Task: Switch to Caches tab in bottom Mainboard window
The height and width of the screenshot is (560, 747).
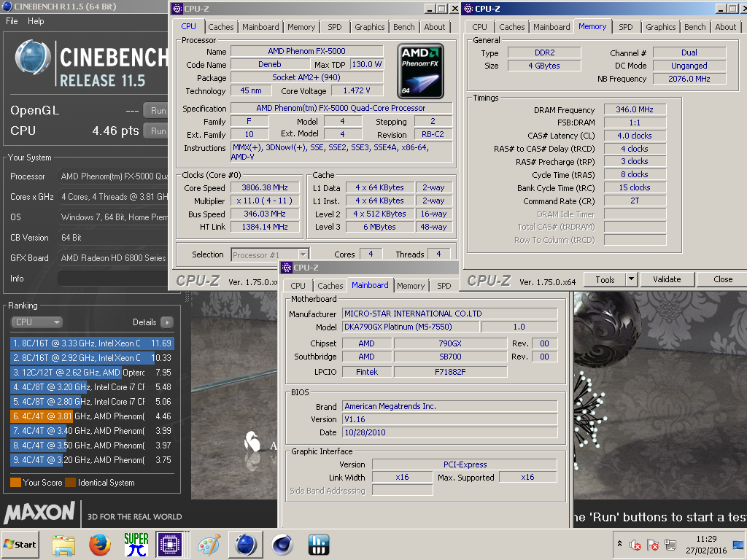Action: click(330, 286)
